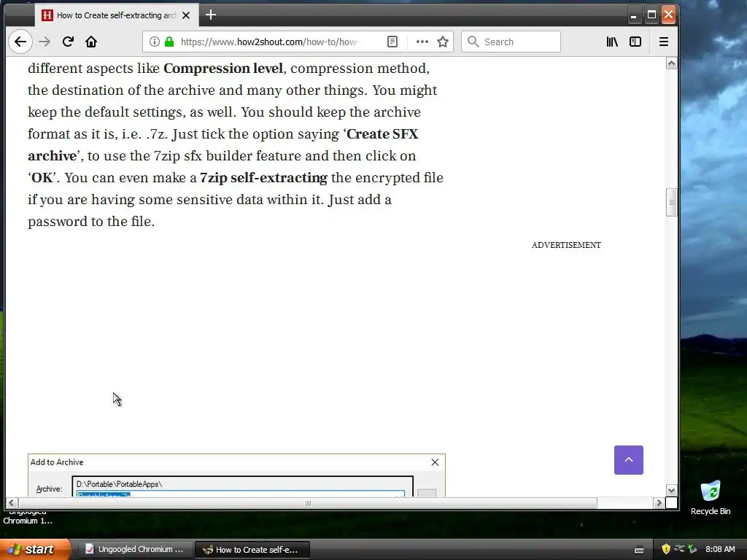The height and width of the screenshot is (560, 747).
Task: Open page actions three-dot menu
Action: (422, 42)
